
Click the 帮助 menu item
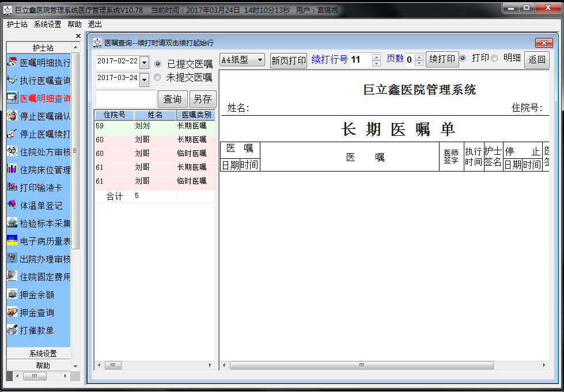[x=74, y=24]
